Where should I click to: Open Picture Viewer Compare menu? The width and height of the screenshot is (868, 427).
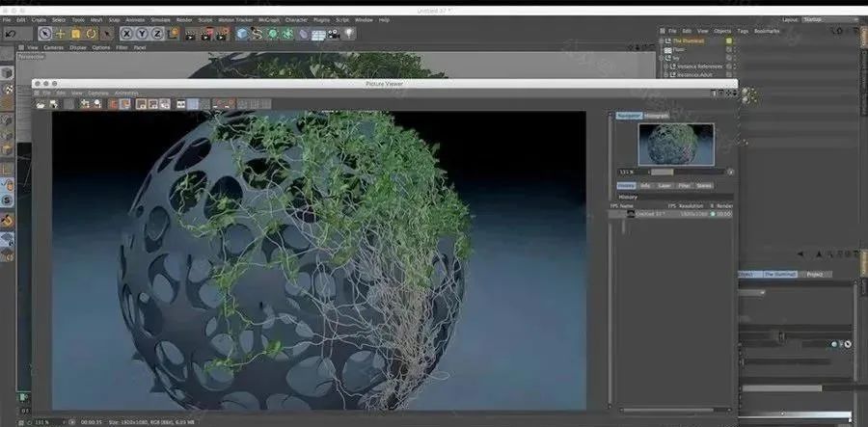click(98, 93)
